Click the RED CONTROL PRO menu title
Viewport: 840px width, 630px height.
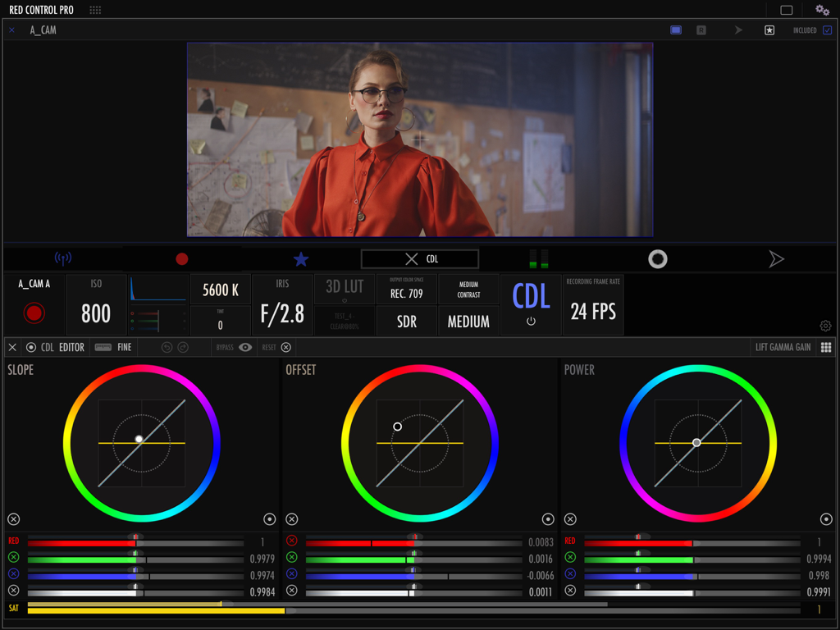[39, 10]
